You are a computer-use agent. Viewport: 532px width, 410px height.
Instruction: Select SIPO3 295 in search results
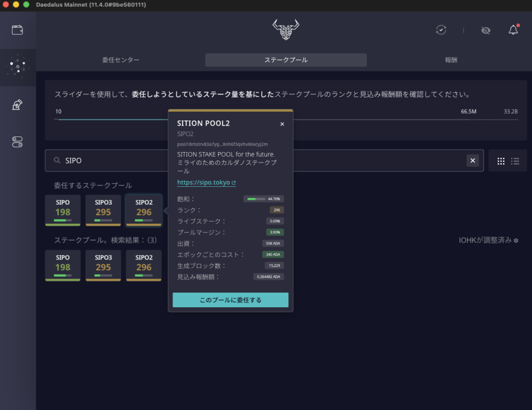pos(103,265)
